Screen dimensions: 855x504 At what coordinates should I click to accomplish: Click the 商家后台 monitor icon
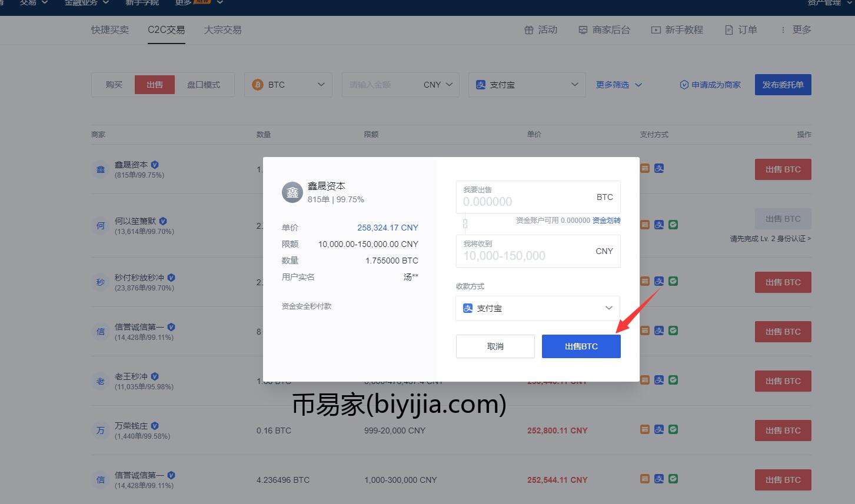click(x=583, y=30)
